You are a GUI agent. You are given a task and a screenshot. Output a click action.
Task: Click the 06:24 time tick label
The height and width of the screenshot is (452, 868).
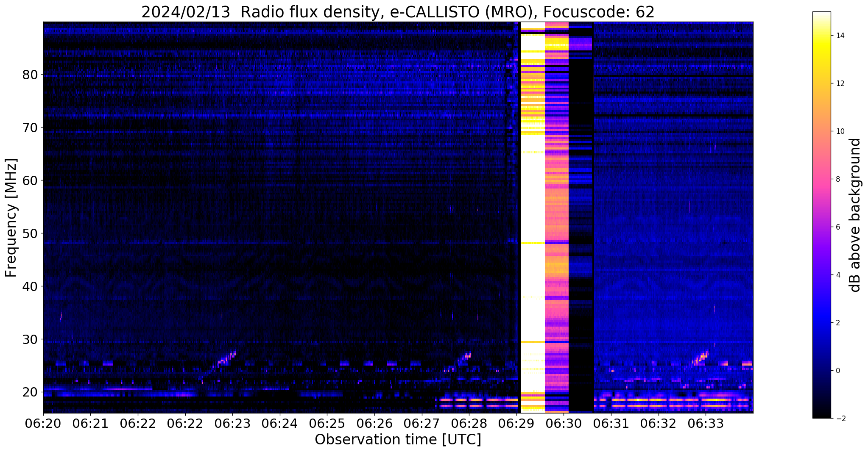pos(279,423)
